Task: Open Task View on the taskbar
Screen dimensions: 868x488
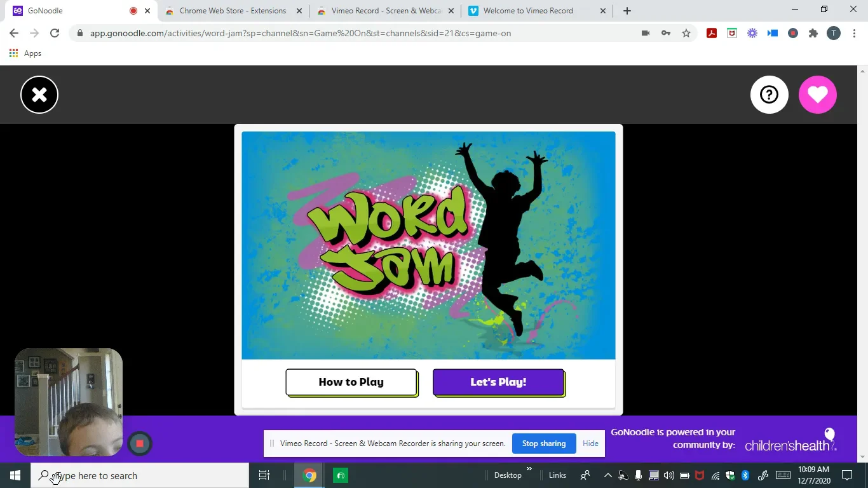Action: tap(264, 475)
